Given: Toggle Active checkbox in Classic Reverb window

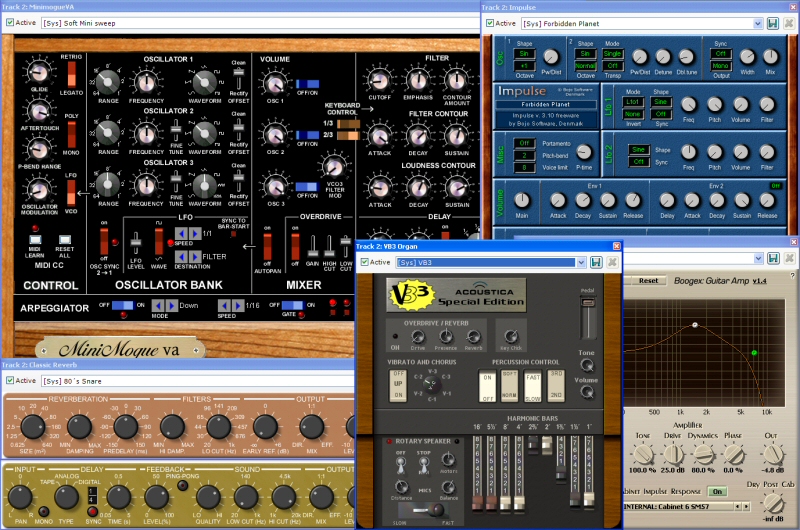Looking at the screenshot, I should pyautogui.click(x=10, y=381).
